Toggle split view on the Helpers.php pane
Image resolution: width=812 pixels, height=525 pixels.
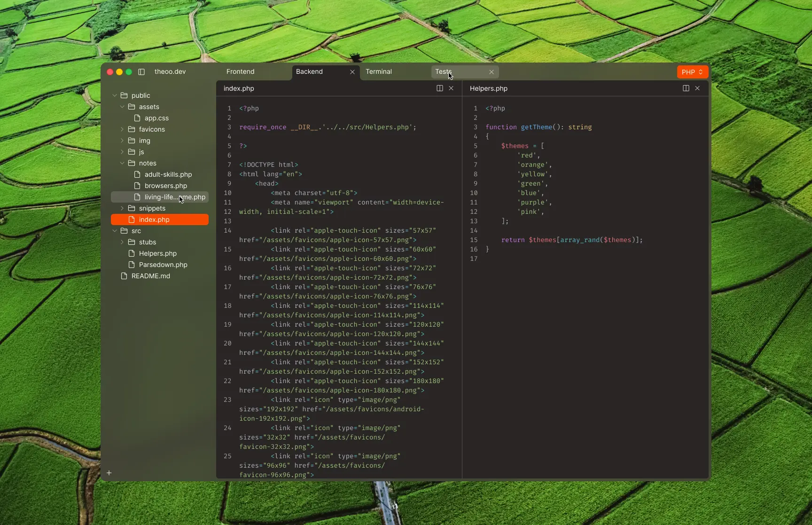pos(686,88)
